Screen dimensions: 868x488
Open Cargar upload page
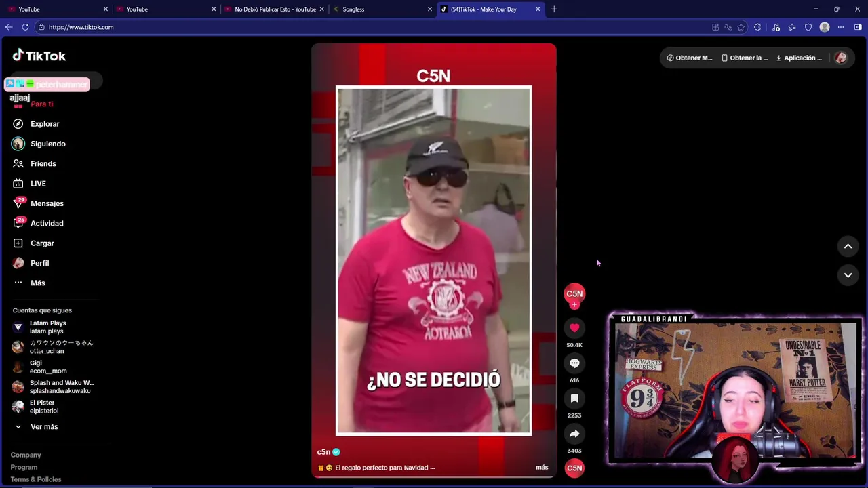click(42, 243)
